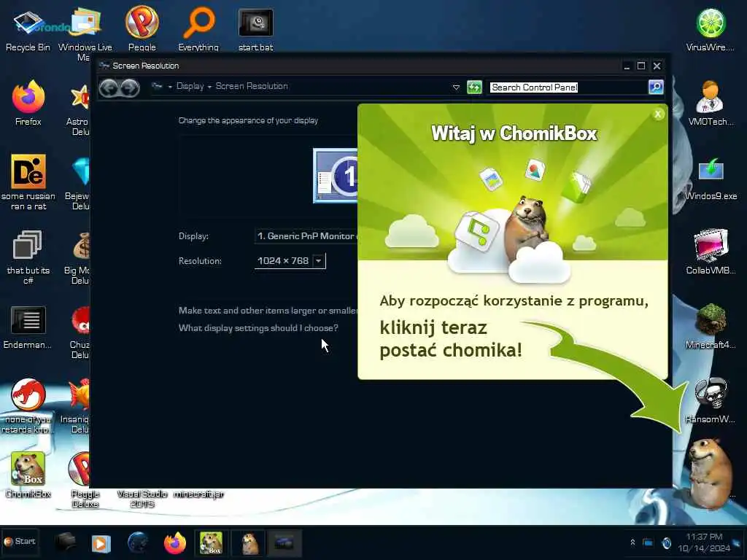Click Display in the address breadcrumb

click(190, 86)
